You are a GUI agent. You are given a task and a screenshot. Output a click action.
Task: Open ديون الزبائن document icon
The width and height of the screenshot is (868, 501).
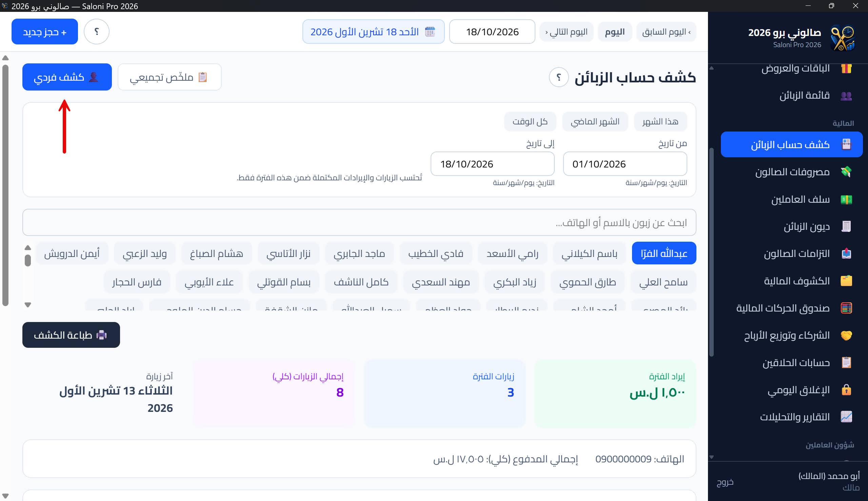click(846, 226)
